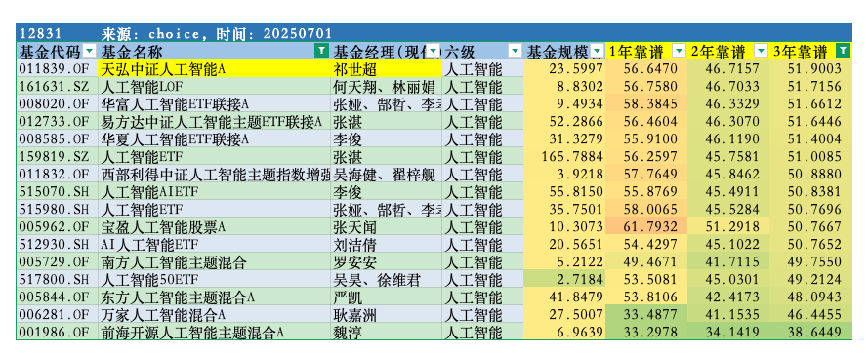Image resolution: width=868 pixels, height=356 pixels.
Task: Select fund code 005844.OF
Action: 58,297
